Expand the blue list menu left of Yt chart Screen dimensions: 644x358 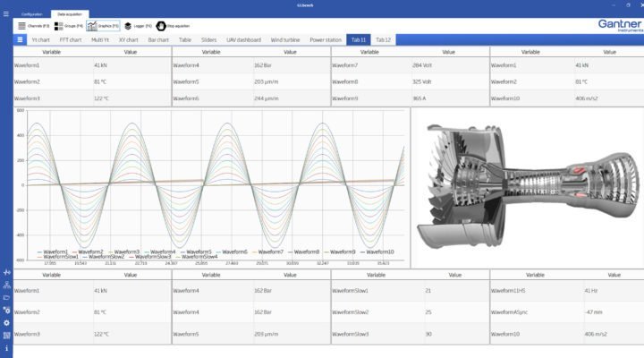[x=20, y=40]
